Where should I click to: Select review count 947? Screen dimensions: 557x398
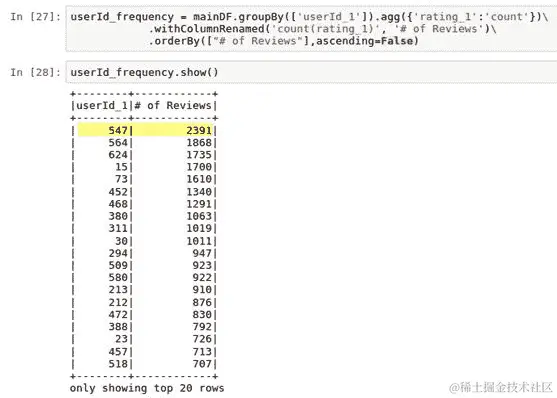tap(202, 253)
